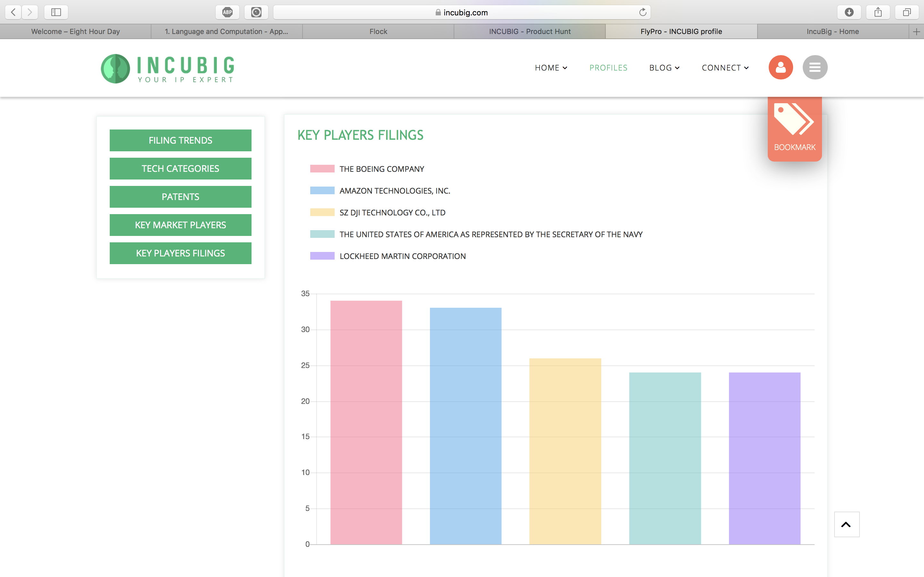This screenshot has height=577, width=924.
Task: Click the TECH CATEGORIES button
Action: (180, 168)
